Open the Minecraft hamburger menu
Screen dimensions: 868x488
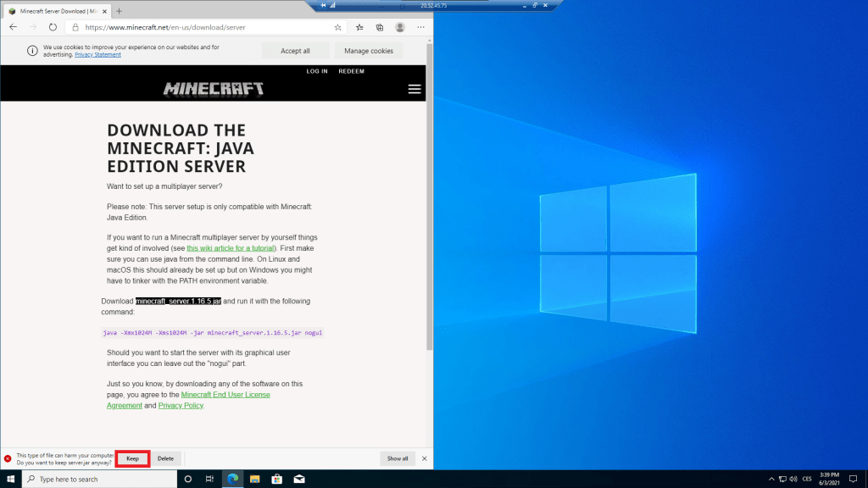(x=414, y=89)
